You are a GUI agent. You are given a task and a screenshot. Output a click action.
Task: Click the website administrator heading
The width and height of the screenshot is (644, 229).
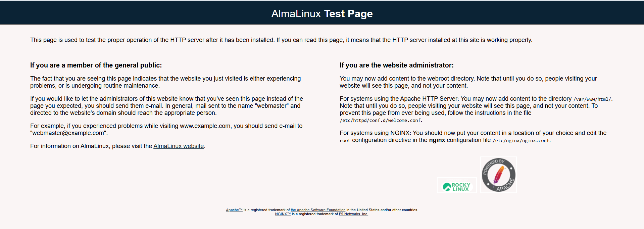(x=397, y=65)
